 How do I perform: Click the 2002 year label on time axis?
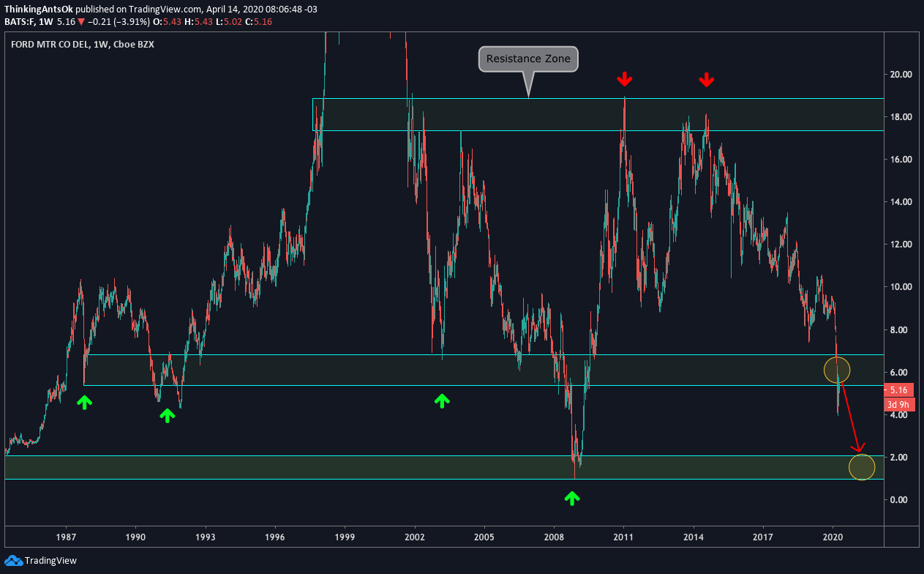coord(415,537)
